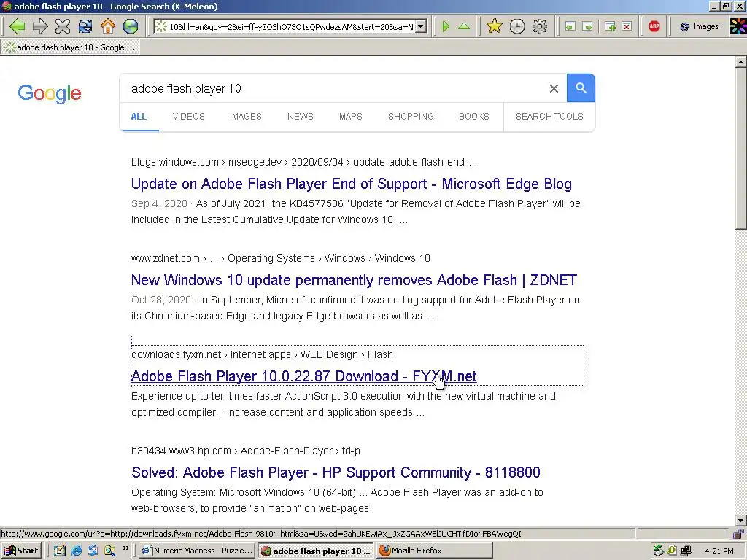Click the blue magnifier search button
The height and width of the screenshot is (560, 747).
581,87
